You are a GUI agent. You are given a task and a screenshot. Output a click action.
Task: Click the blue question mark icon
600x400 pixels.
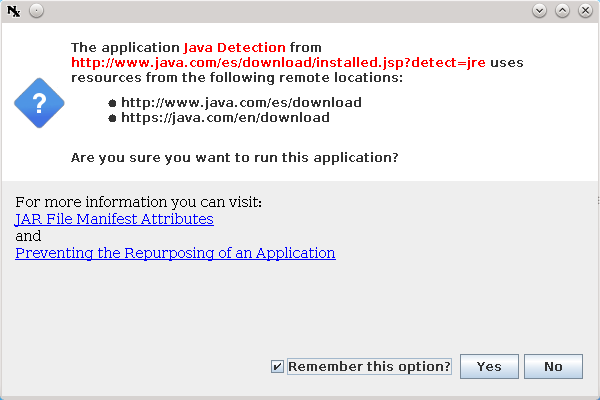39,102
